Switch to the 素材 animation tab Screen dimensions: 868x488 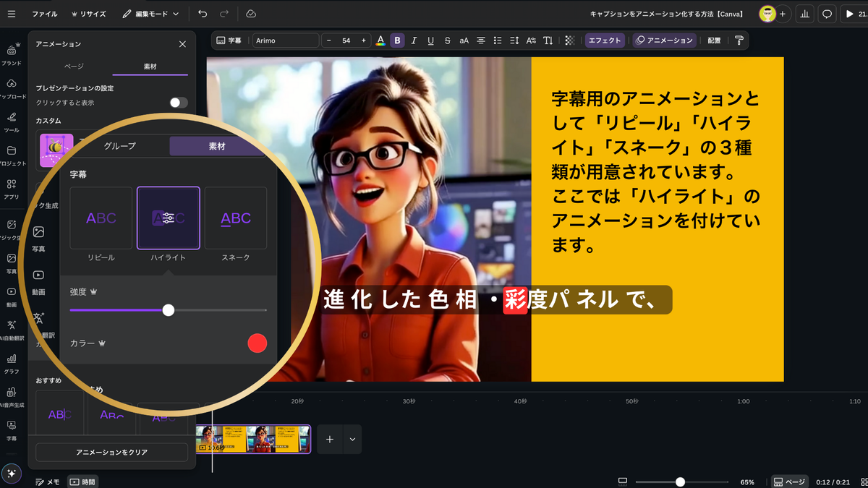coord(150,66)
